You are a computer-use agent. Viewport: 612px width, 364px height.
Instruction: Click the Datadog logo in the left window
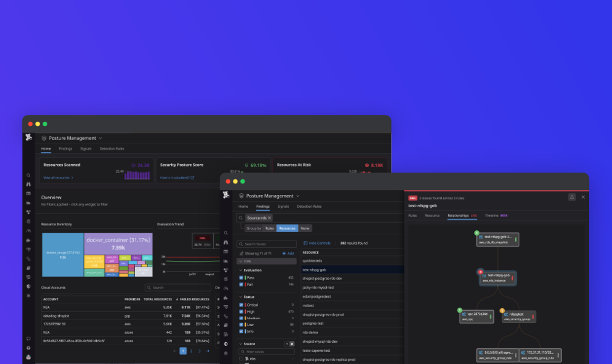coord(29,138)
